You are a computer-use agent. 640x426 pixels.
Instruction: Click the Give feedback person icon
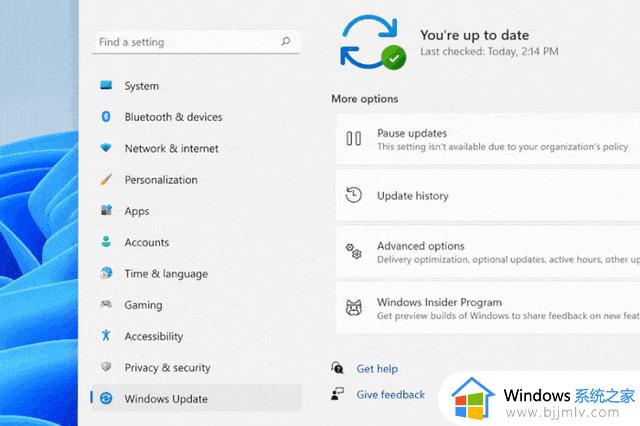(337, 394)
